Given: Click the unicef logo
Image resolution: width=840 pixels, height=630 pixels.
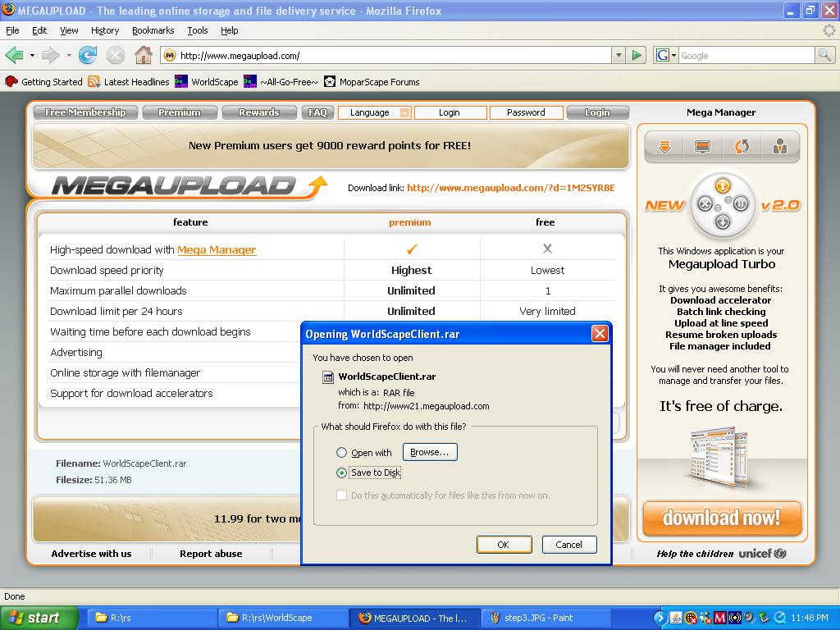Looking at the screenshot, I should 762,554.
